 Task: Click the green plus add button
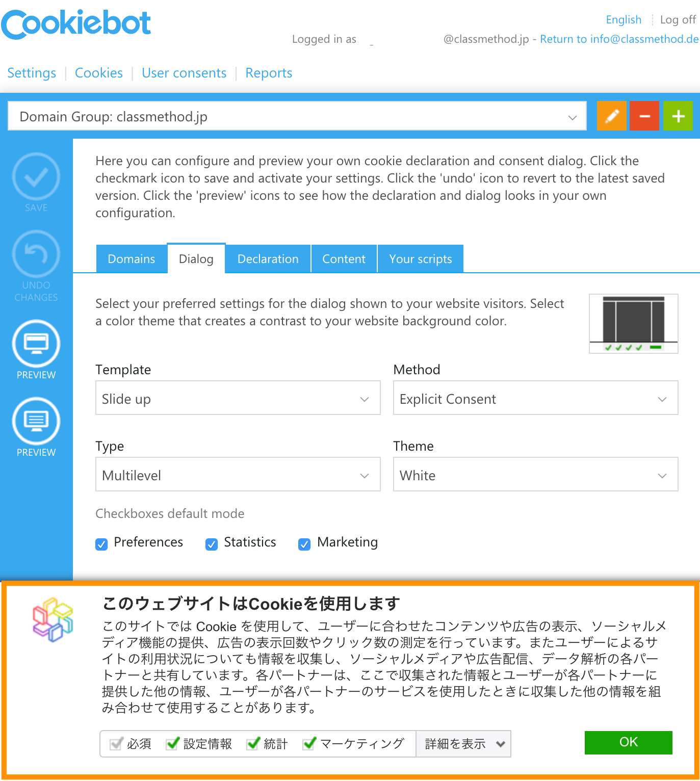coord(678,116)
